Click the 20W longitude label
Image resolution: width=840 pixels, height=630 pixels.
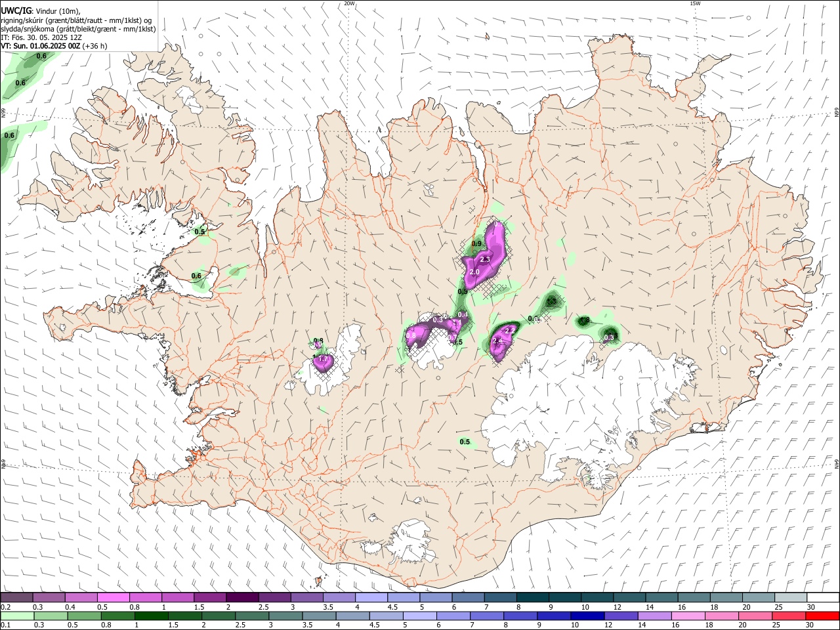(350, 3)
